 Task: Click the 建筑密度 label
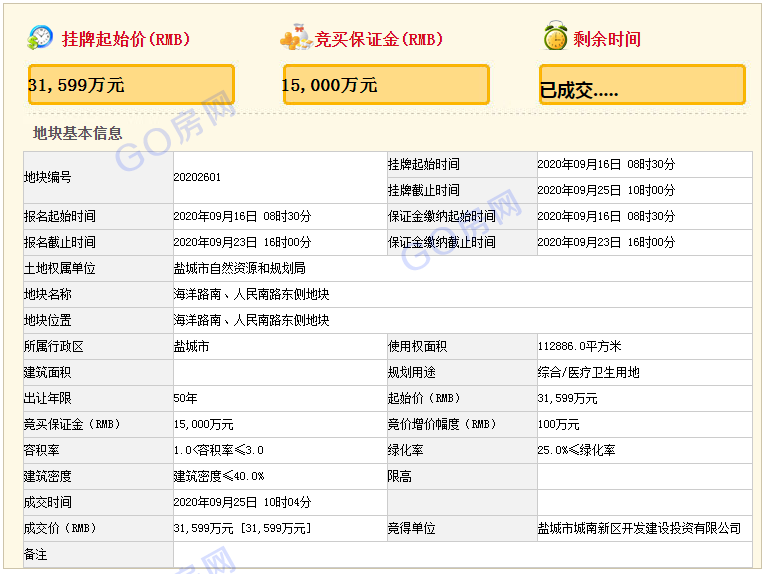[47, 476]
